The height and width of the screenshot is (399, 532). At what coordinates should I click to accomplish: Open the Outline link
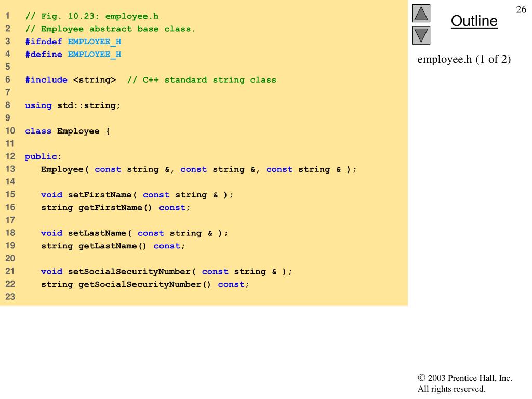474,21
